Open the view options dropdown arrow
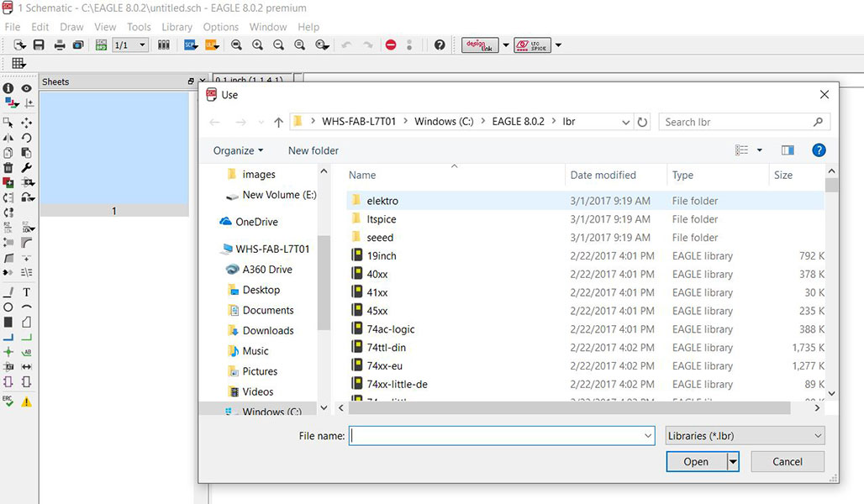 click(x=759, y=150)
